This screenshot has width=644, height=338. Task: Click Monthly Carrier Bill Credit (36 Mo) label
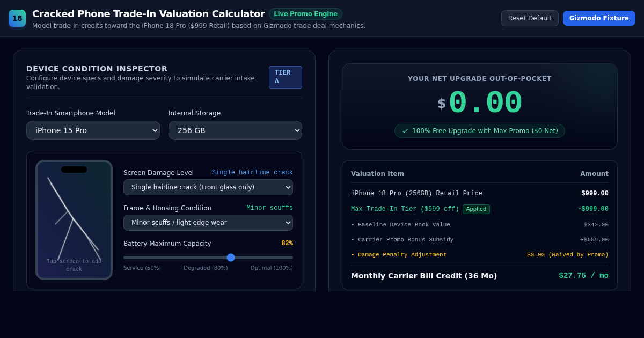pos(424,276)
